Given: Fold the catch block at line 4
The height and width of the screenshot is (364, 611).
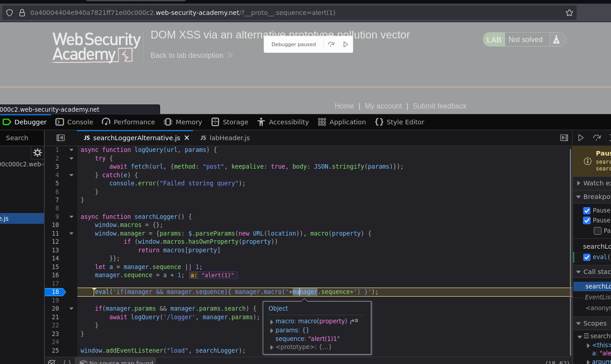Looking at the screenshot, I should tap(71, 175).
